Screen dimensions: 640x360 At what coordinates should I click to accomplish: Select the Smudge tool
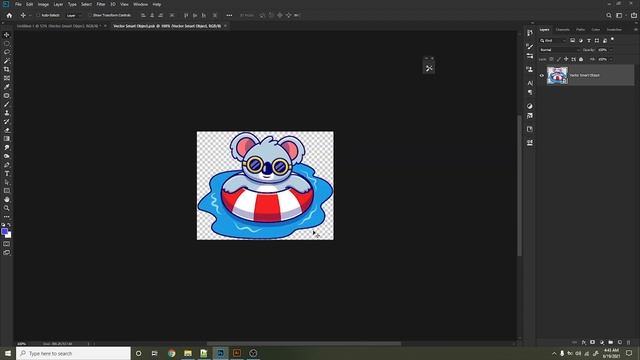[x=7, y=147]
